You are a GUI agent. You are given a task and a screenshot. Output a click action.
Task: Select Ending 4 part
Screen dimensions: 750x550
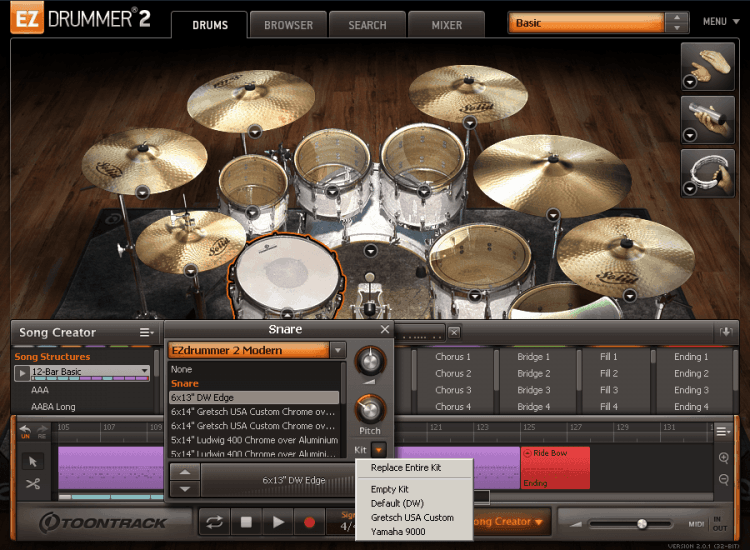point(691,407)
